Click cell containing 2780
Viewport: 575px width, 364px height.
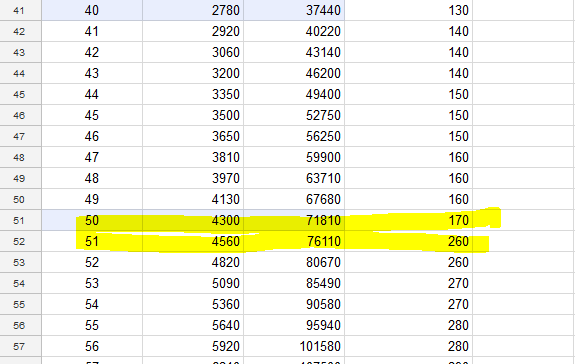tap(193, 10)
